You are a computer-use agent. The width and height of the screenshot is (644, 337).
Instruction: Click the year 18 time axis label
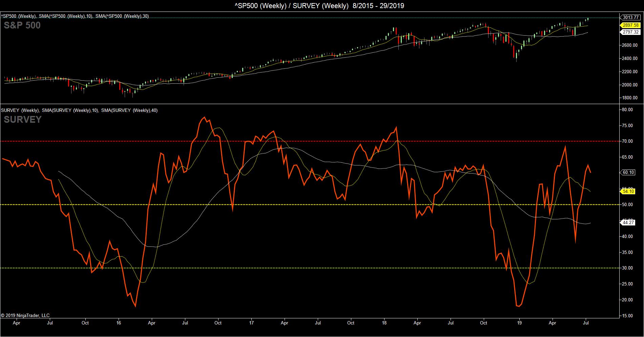pyautogui.click(x=384, y=323)
